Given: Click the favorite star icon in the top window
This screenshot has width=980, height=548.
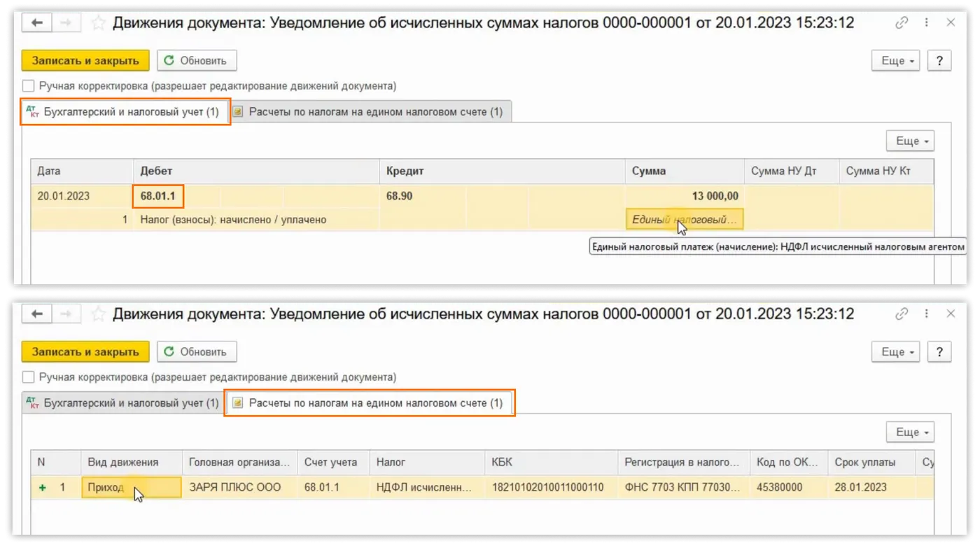Looking at the screenshot, I should [x=99, y=23].
